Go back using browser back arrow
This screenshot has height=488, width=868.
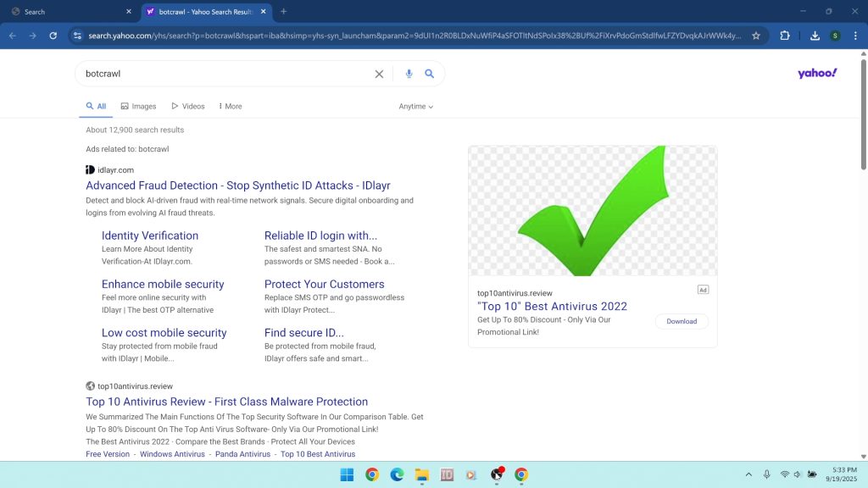12,36
